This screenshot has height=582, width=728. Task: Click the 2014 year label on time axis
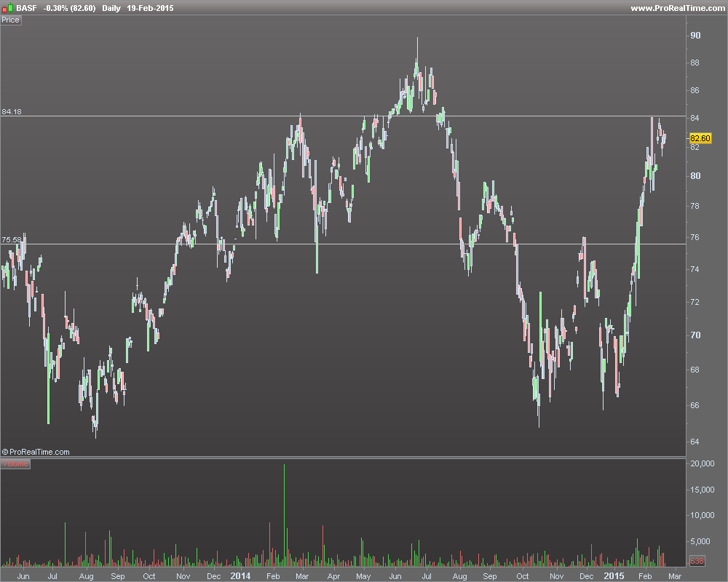[240, 576]
